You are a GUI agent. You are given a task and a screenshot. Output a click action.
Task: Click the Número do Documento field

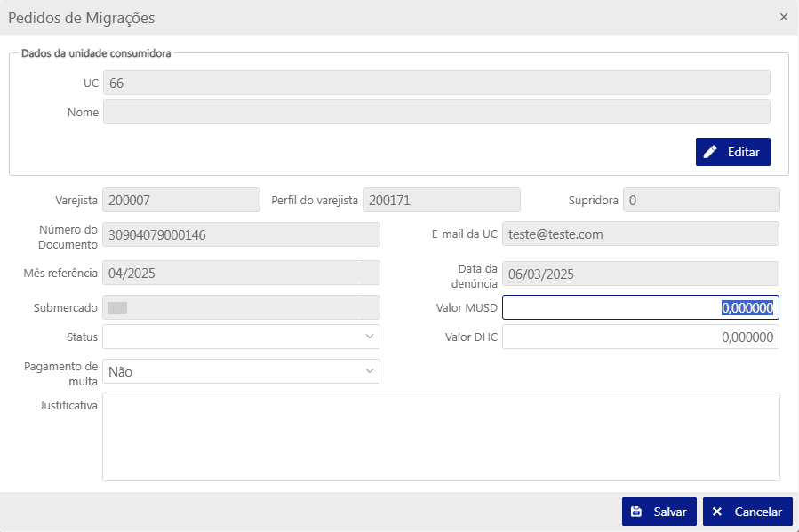tap(241, 234)
